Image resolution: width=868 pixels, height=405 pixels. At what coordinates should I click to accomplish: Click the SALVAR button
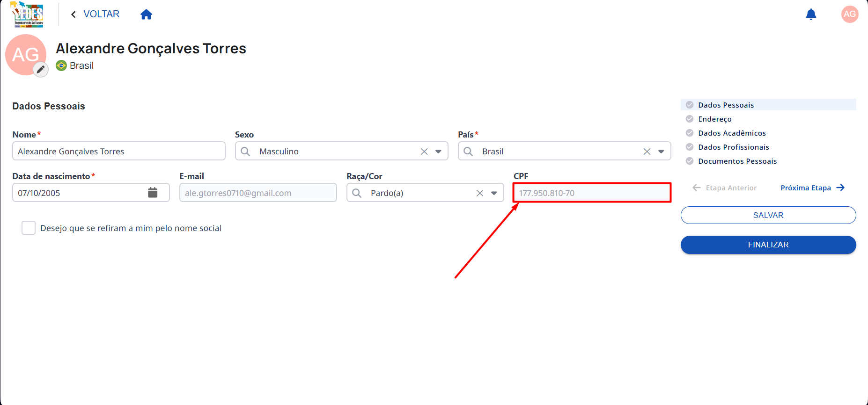[x=768, y=215]
